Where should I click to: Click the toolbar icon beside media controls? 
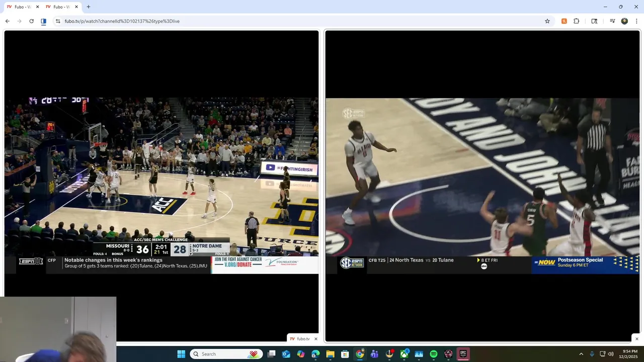[594, 21]
